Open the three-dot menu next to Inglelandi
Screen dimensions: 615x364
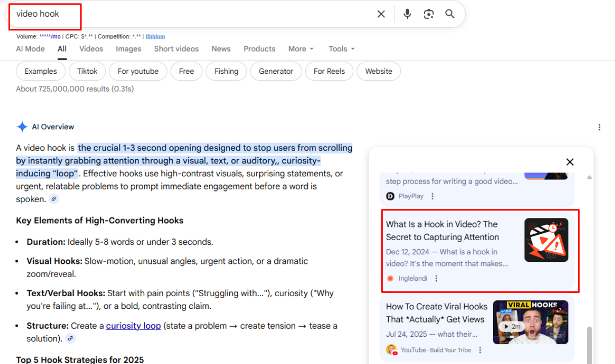[x=436, y=278]
